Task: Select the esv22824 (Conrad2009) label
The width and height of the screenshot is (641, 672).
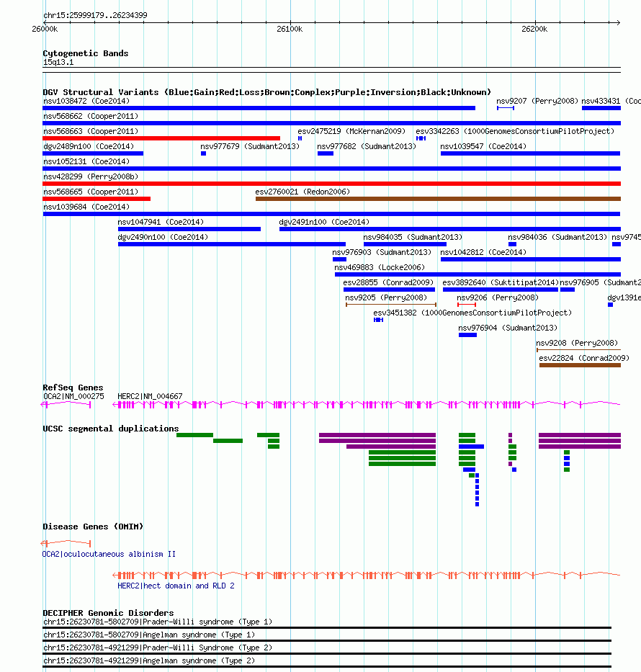Action: (584, 358)
